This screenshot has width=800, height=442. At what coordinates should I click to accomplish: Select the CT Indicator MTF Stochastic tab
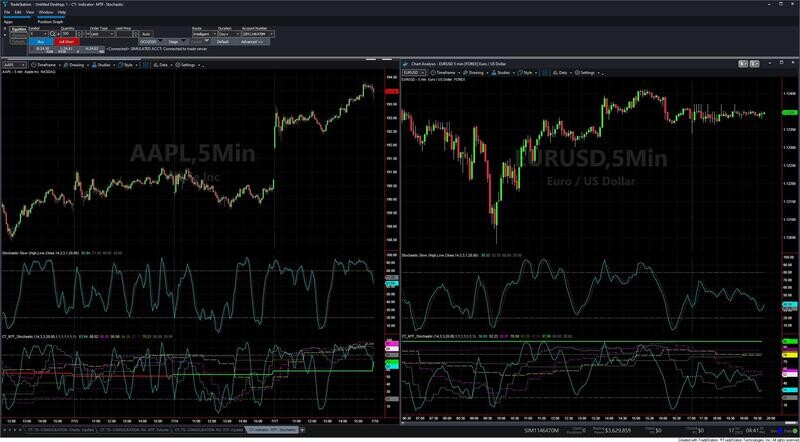[271, 430]
